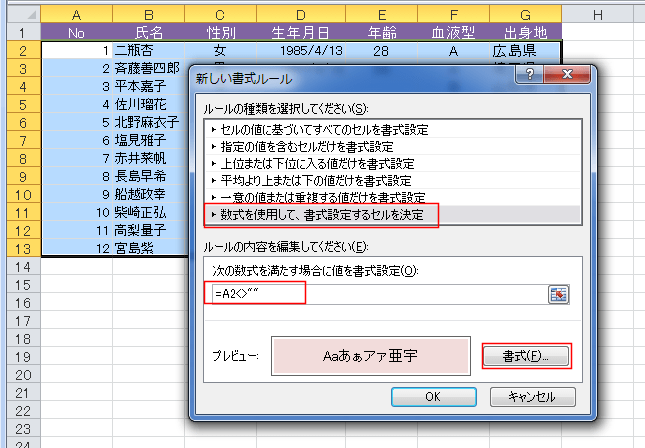The width and height of the screenshot is (645, 448).
Task: Select column C header
Action: click(x=220, y=15)
